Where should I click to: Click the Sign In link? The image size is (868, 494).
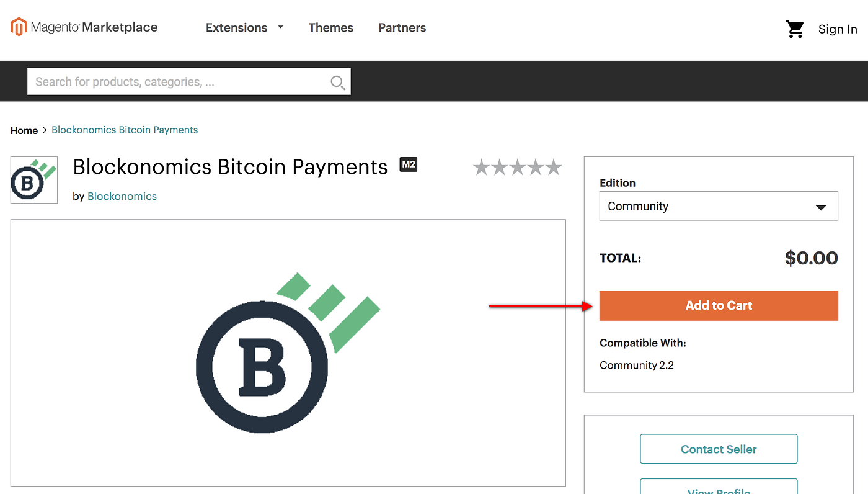838,29
